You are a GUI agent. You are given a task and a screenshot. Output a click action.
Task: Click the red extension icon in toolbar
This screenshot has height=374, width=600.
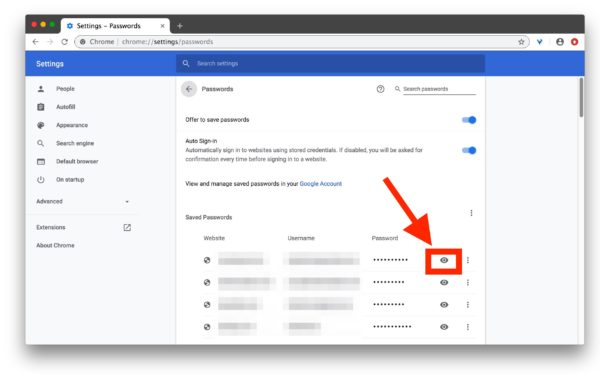pos(574,42)
